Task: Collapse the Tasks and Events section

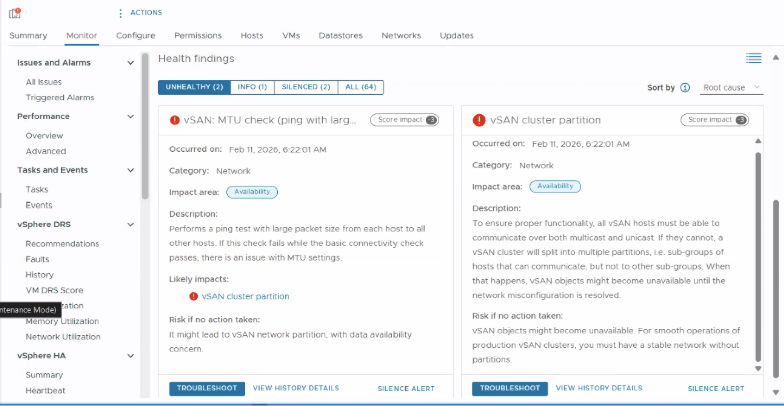Action: click(x=130, y=170)
